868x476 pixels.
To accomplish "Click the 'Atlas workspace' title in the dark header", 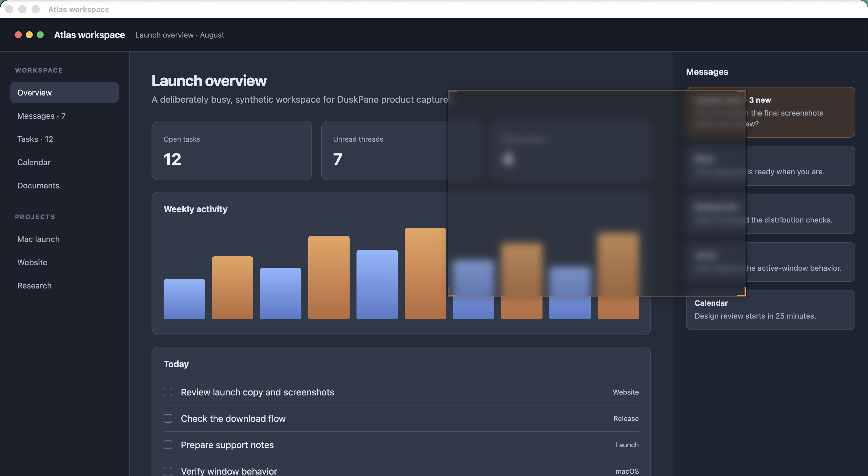I will (89, 35).
